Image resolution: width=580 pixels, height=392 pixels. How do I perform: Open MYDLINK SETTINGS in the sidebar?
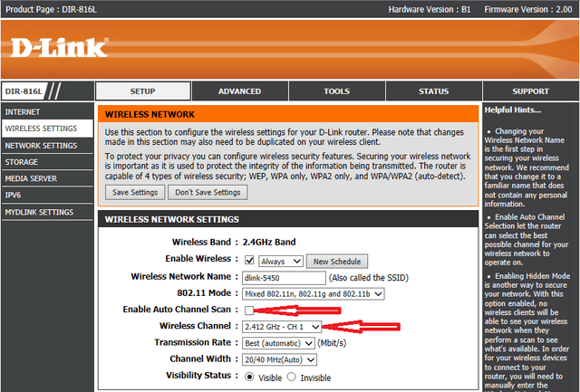(47, 212)
